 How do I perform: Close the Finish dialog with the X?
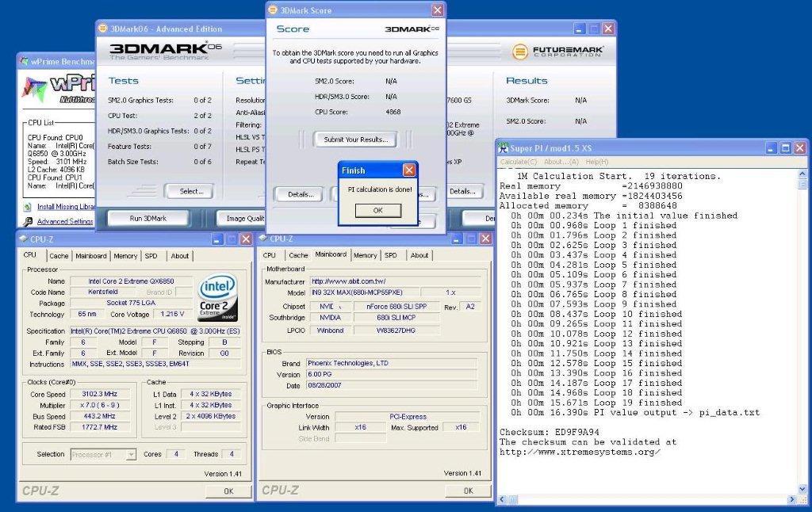[408, 170]
